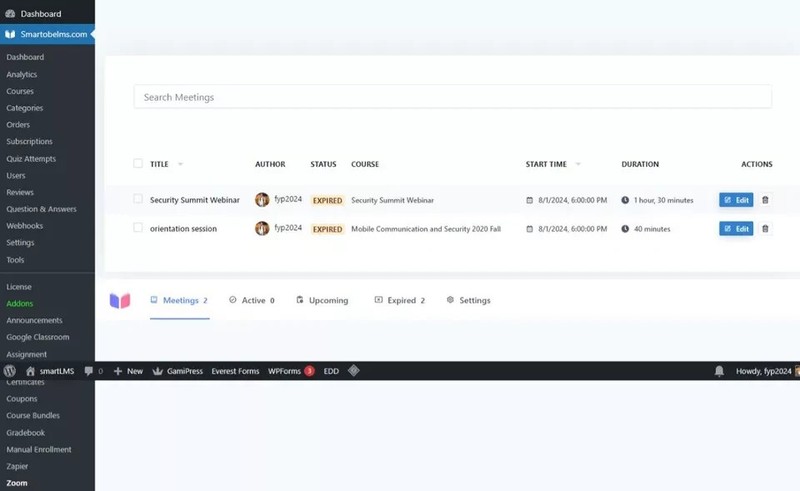Edit the orientation session meeting

736,229
